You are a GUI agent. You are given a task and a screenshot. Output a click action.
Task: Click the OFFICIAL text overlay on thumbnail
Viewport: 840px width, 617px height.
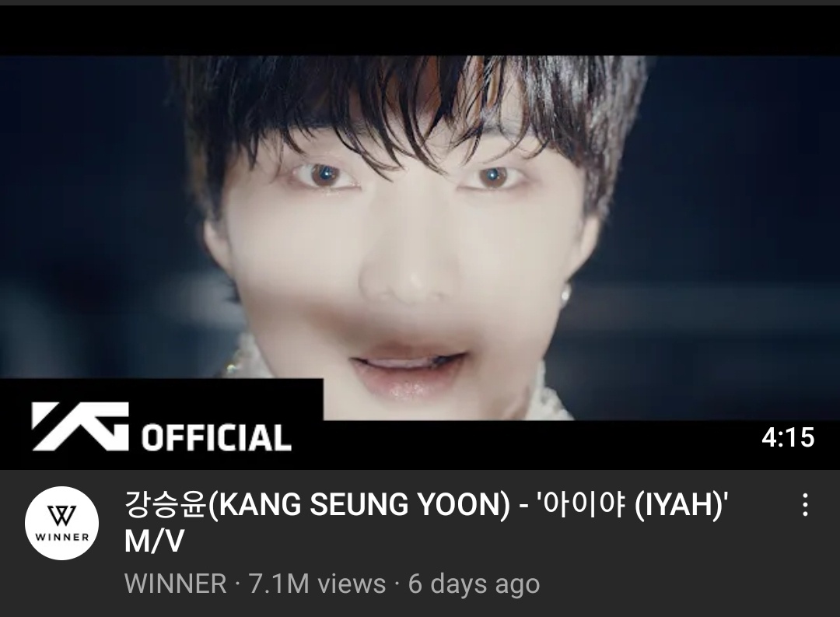[x=216, y=437]
